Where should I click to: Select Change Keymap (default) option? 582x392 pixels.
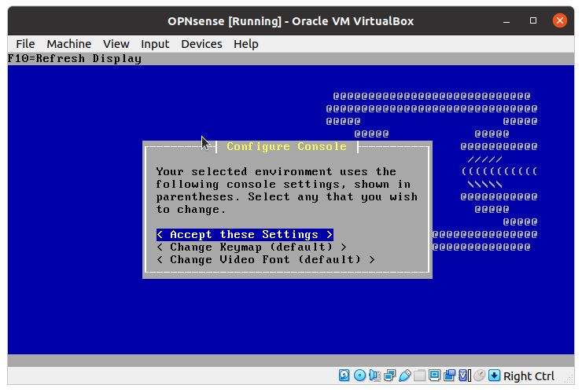[252, 247]
